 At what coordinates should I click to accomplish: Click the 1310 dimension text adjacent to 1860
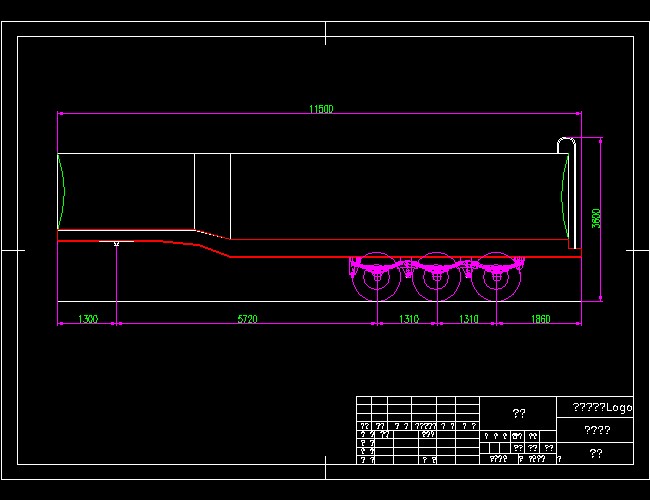(x=468, y=319)
